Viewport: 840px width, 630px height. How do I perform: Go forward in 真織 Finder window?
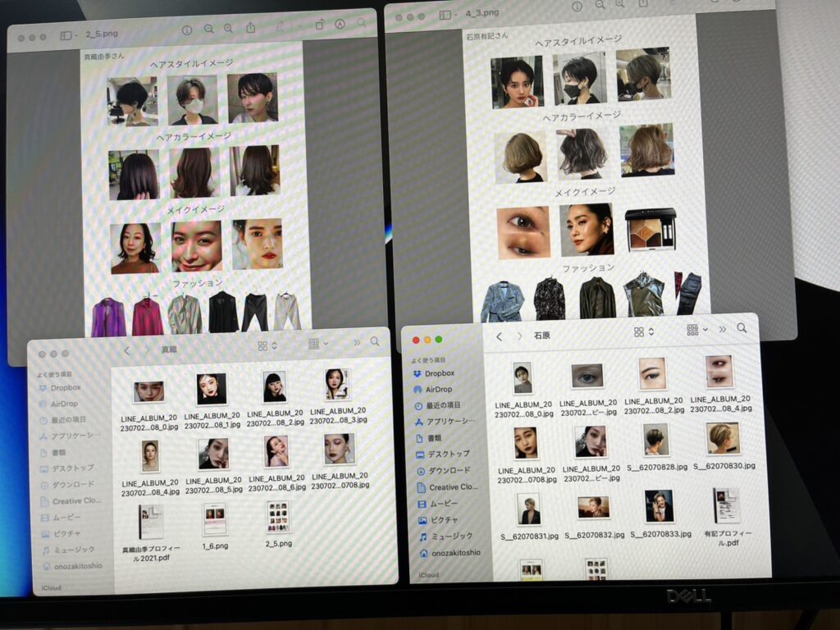pyautogui.click(x=147, y=349)
